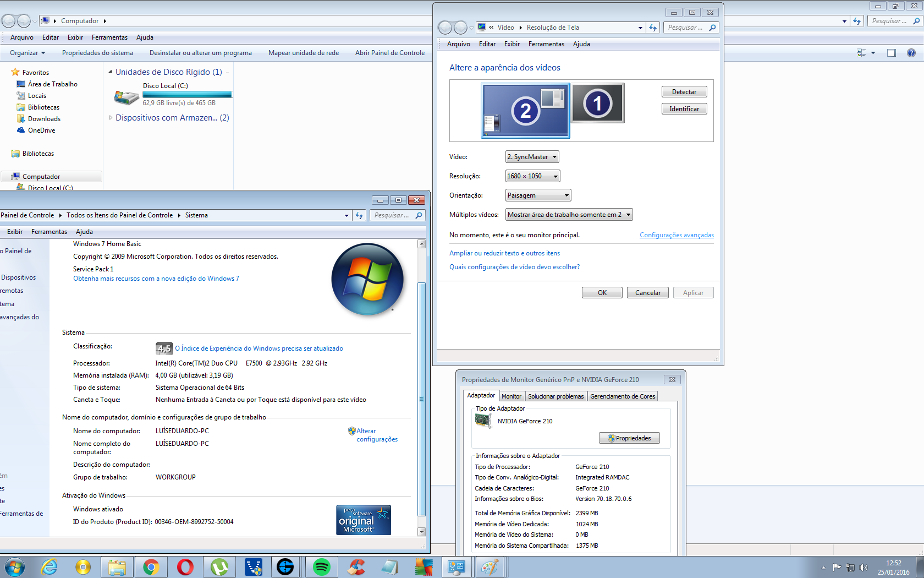Screen dimensions: 924x578
Task: Open Spotify from the taskbar
Action: 322,567
